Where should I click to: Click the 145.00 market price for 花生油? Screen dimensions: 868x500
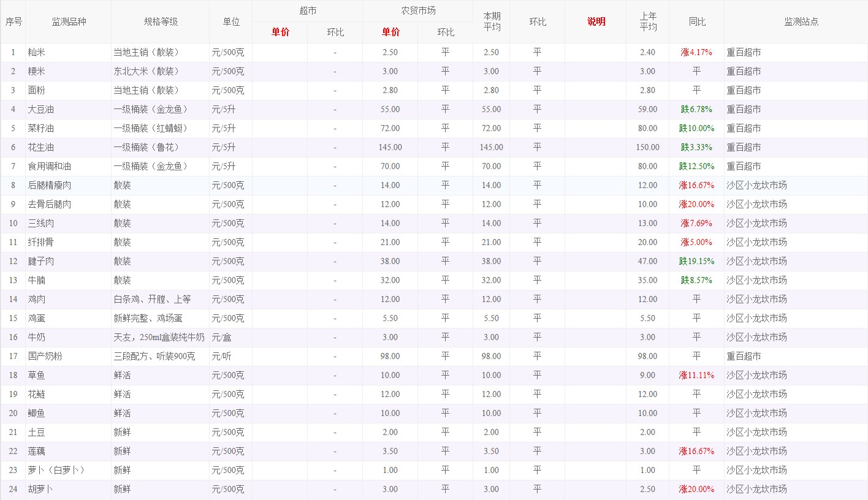pos(390,148)
